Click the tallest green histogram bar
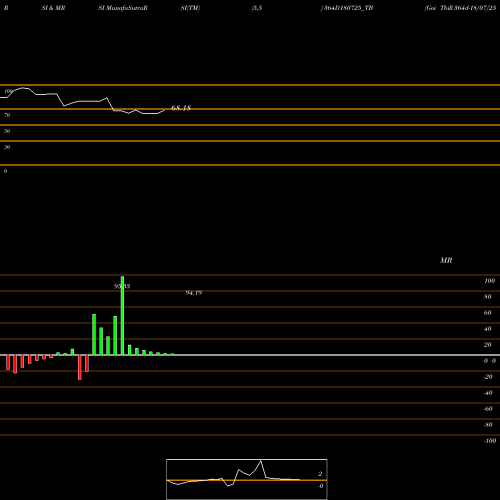Image resolution: width=500 pixels, height=500 pixels. click(x=122, y=315)
